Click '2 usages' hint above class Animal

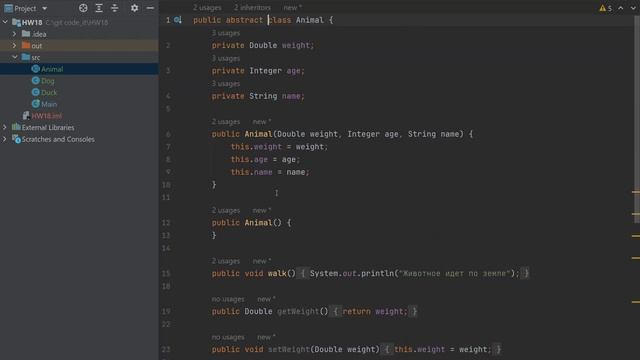[x=207, y=7]
